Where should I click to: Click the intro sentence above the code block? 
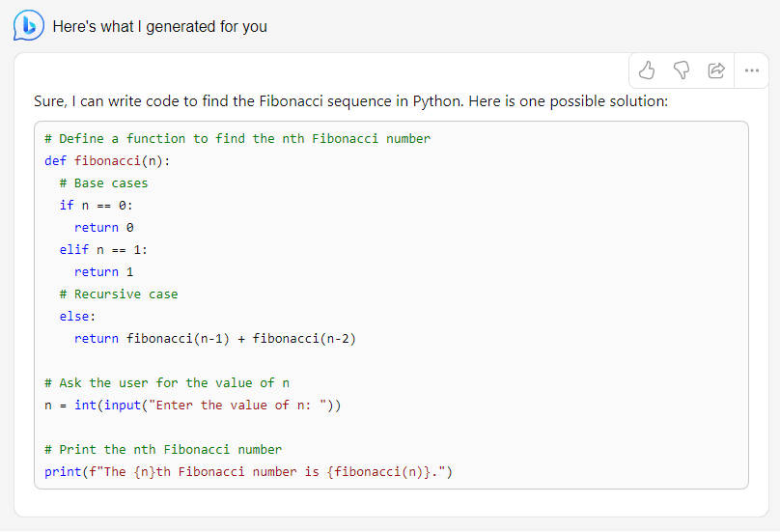(x=350, y=100)
